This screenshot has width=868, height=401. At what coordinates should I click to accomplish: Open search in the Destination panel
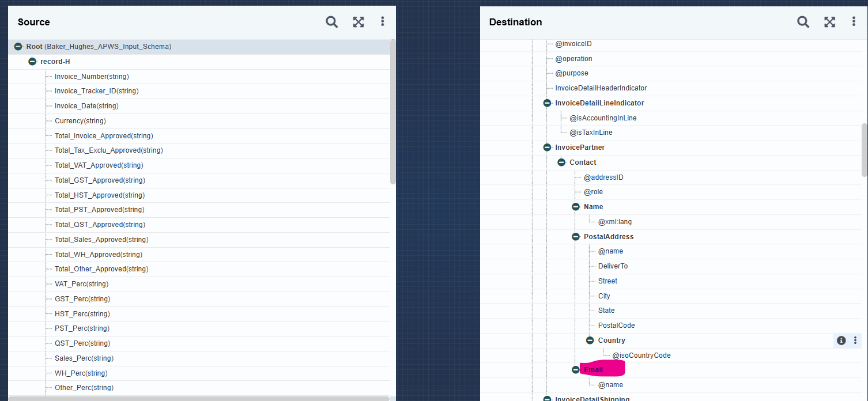803,22
